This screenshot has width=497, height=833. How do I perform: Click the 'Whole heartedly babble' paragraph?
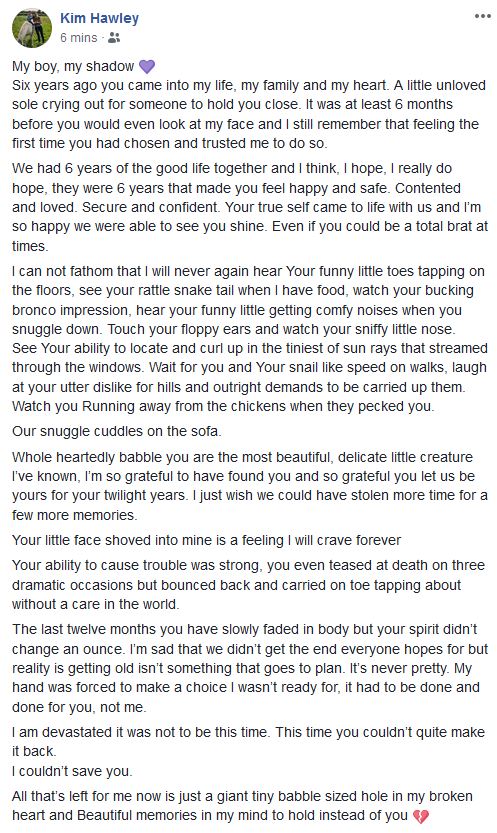click(x=250, y=486)
